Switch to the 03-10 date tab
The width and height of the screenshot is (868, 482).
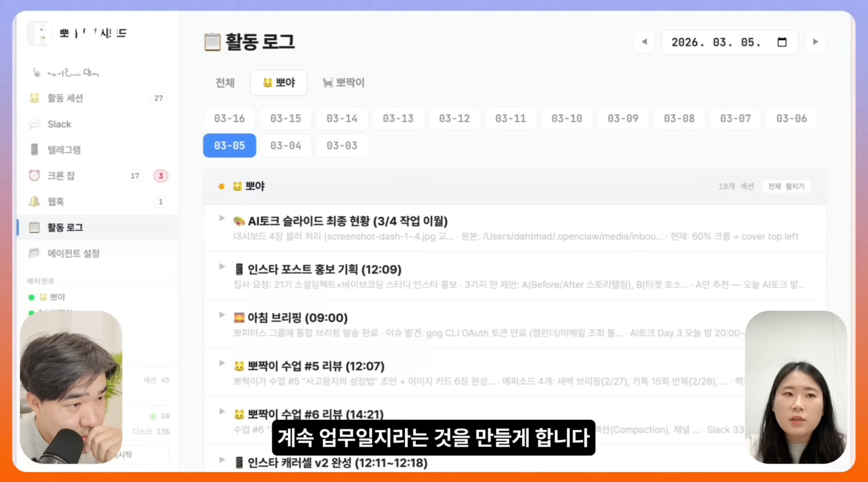click(x=566, y=118)
